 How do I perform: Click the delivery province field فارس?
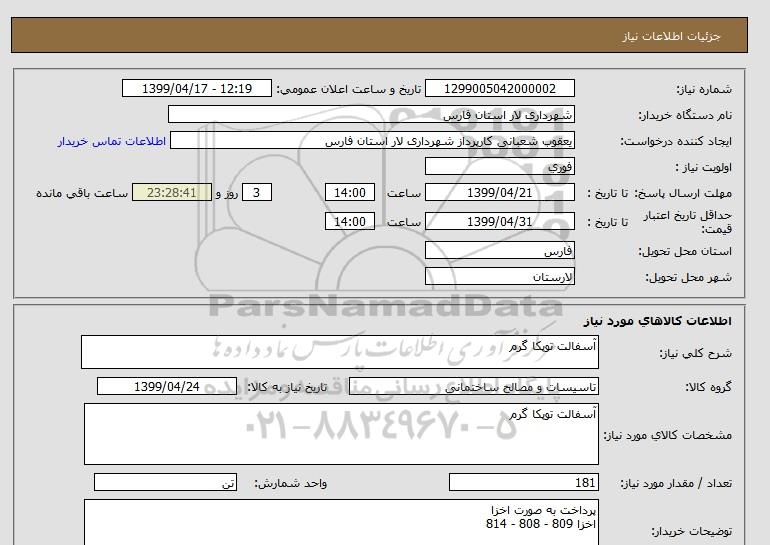coord(499,250)
